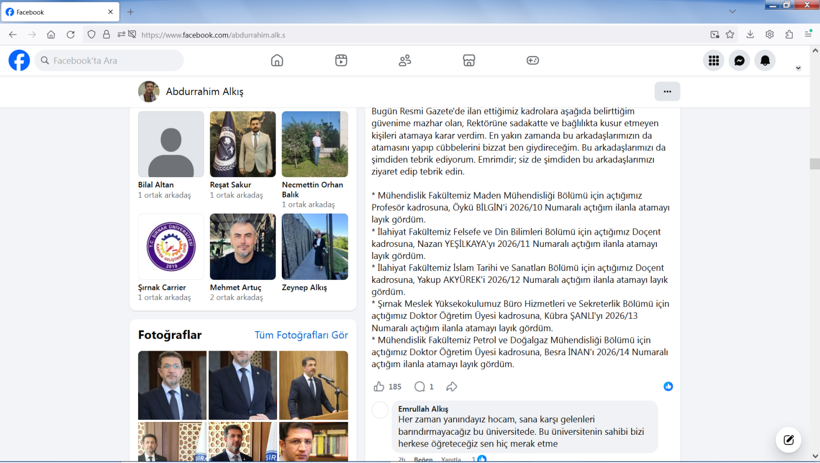820x463 pixels.
Task: Select the Facebook browser tab
Action: click(60, 12)
